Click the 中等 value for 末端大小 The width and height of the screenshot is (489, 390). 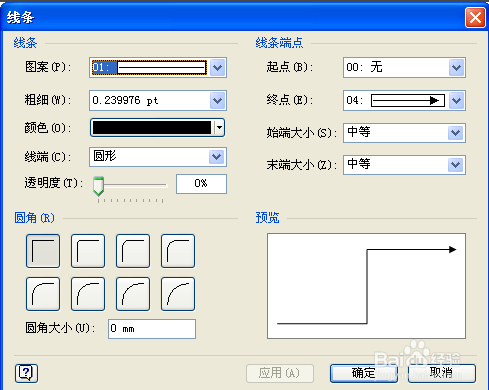coord(359,164)
